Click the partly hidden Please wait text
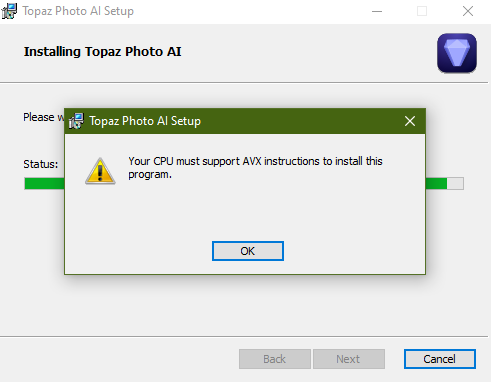The width and height of the screenshot is (491, 382). coord(43,117)
